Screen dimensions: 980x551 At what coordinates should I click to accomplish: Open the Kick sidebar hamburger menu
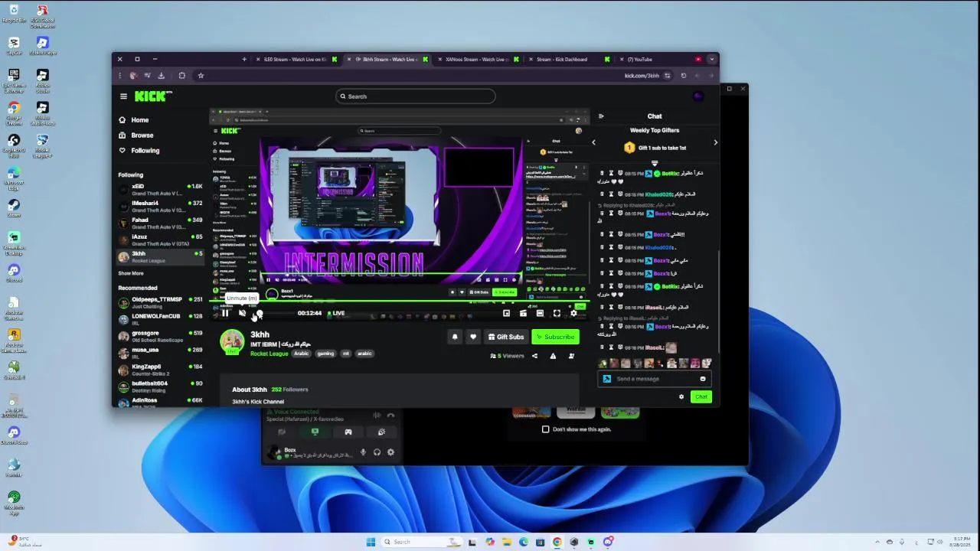tap(123, 96)
